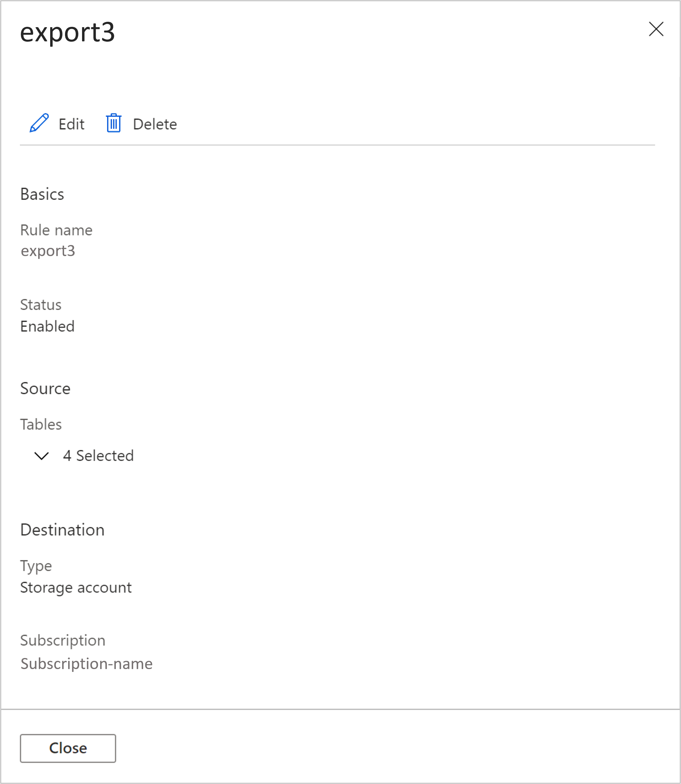Click the Subscription field label

[63, 640]
